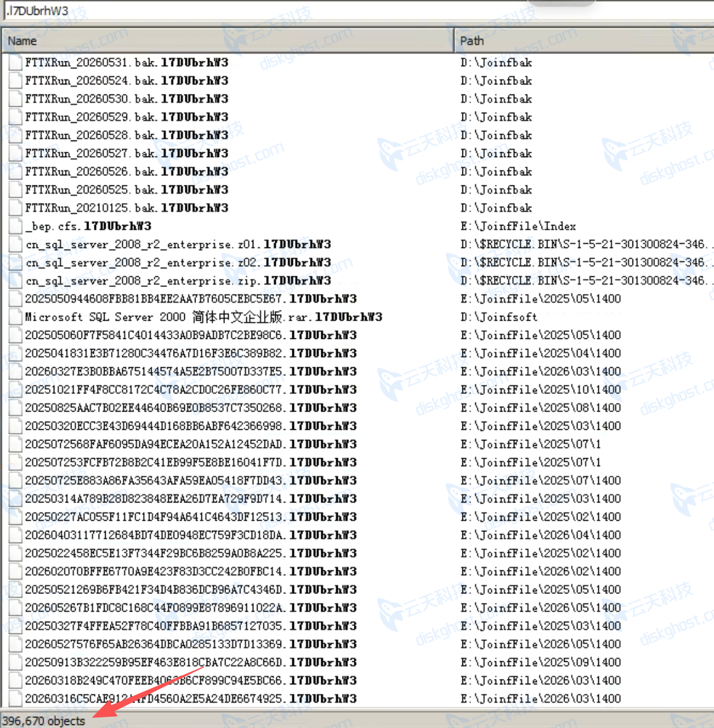Click the file icon of FTTXRun_20260531.bak

(16, 63)
